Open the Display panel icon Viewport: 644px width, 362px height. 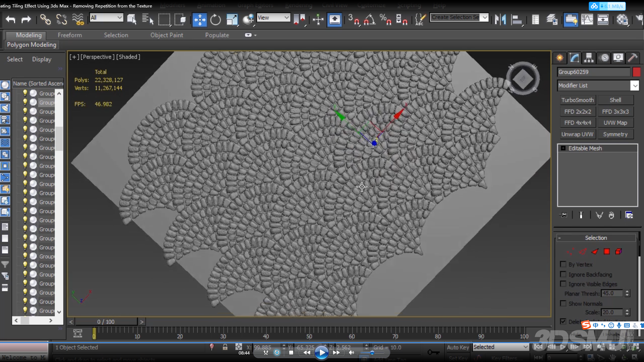point(618,58)
